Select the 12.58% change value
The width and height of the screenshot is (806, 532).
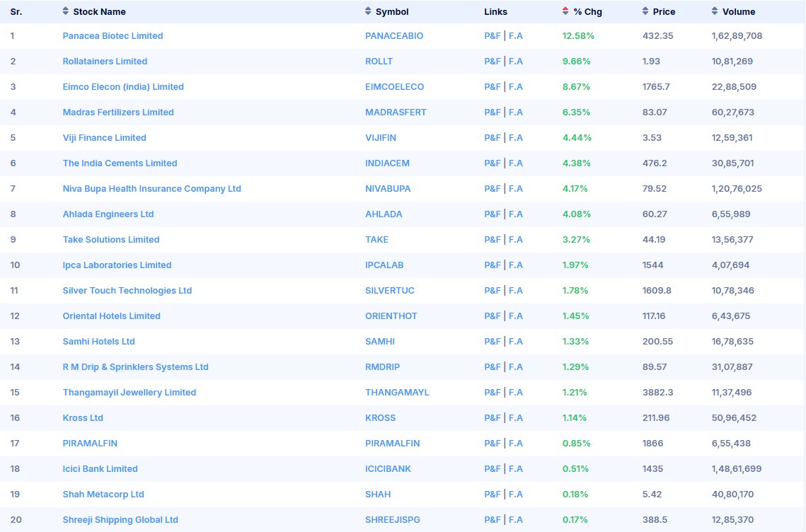pos(578,36)
